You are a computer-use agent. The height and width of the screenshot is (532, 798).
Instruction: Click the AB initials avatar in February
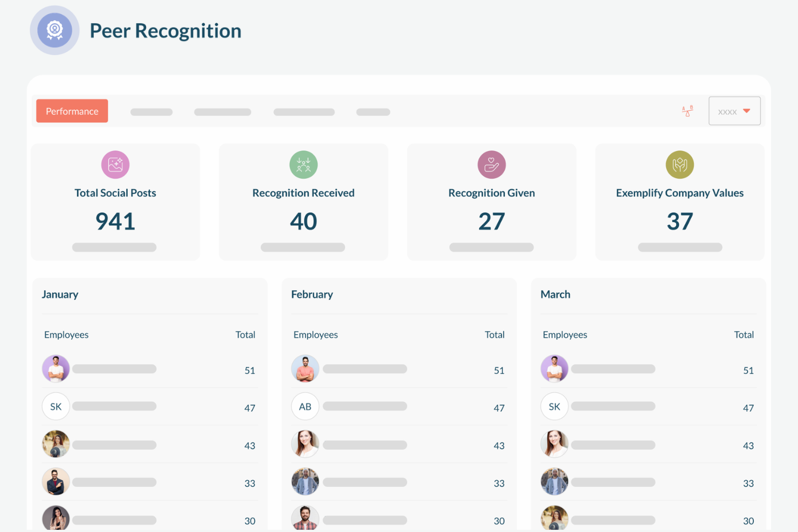pos(305,406)
